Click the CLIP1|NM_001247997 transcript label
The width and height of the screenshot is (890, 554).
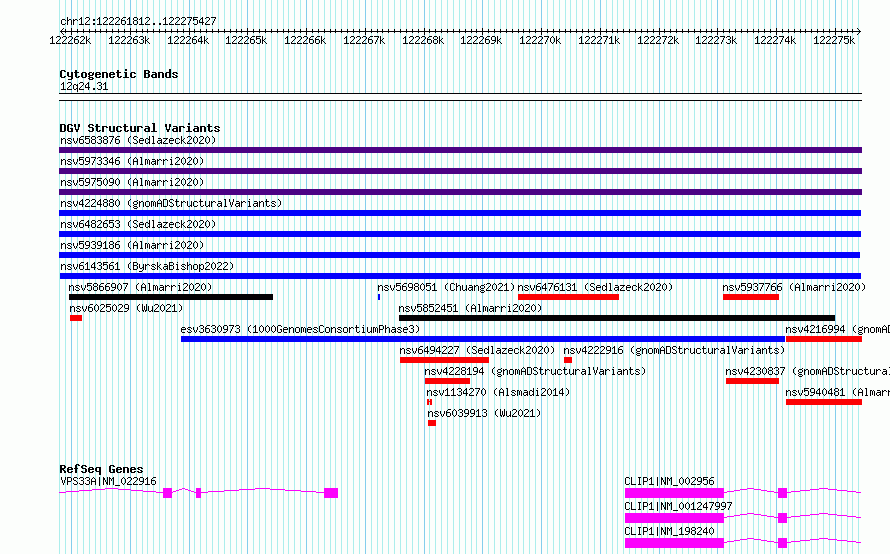click(x=678, y=506)
